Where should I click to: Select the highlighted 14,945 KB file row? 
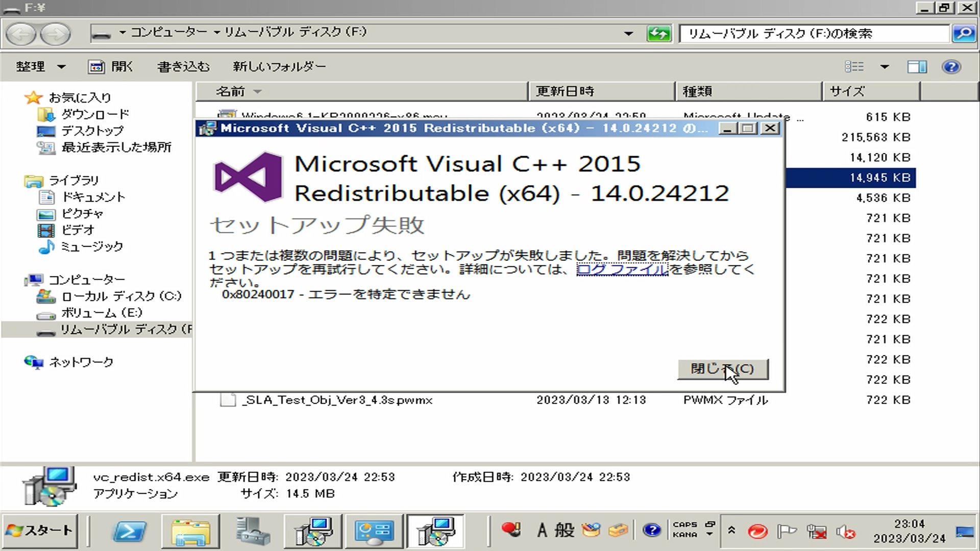pos(850,178)
